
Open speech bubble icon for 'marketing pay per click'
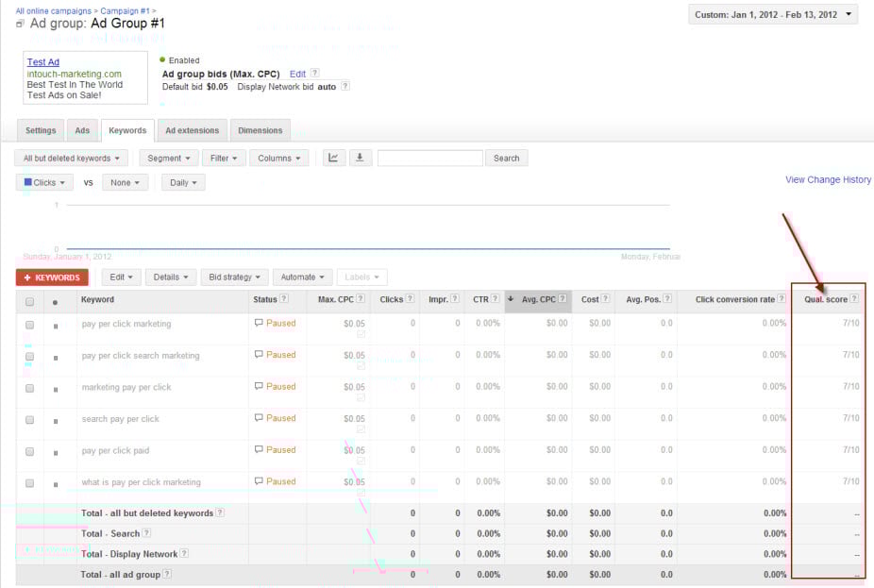tap(259, 386)
